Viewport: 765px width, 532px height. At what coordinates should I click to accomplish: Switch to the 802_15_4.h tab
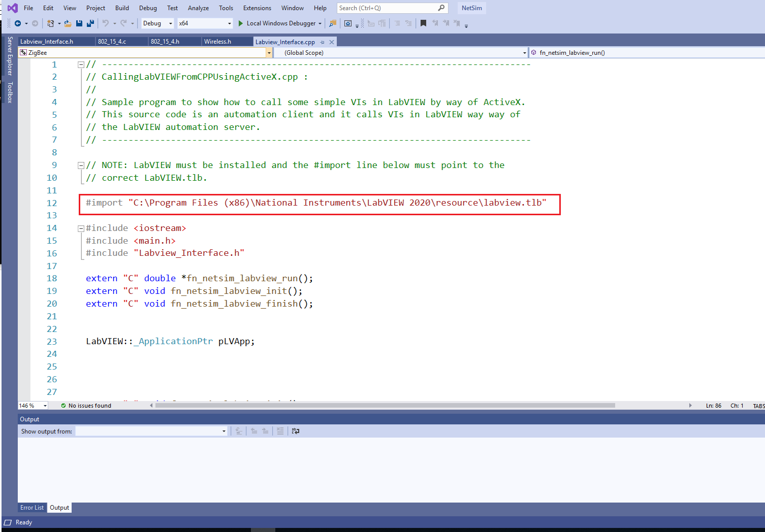click(x=175, y=42)
